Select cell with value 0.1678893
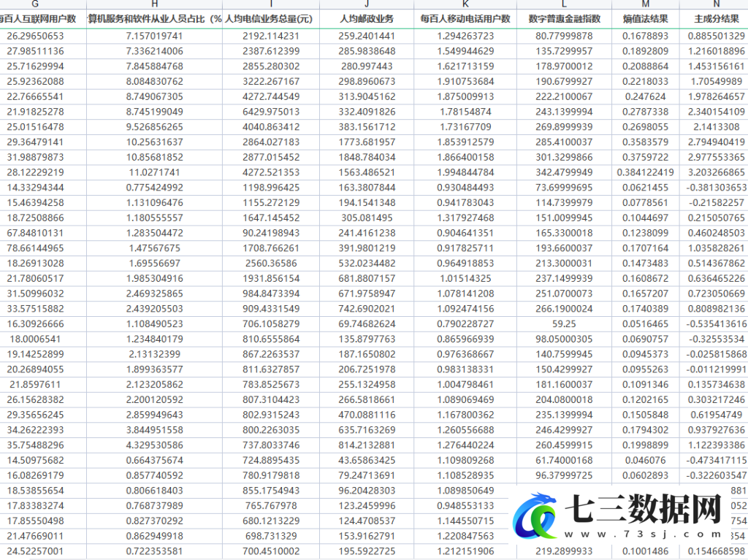Screen dimensions: 748x560 646,37
